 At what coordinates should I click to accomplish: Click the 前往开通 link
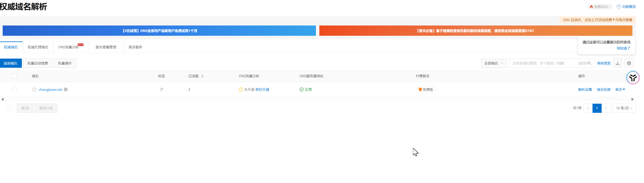tap(262, 89)
